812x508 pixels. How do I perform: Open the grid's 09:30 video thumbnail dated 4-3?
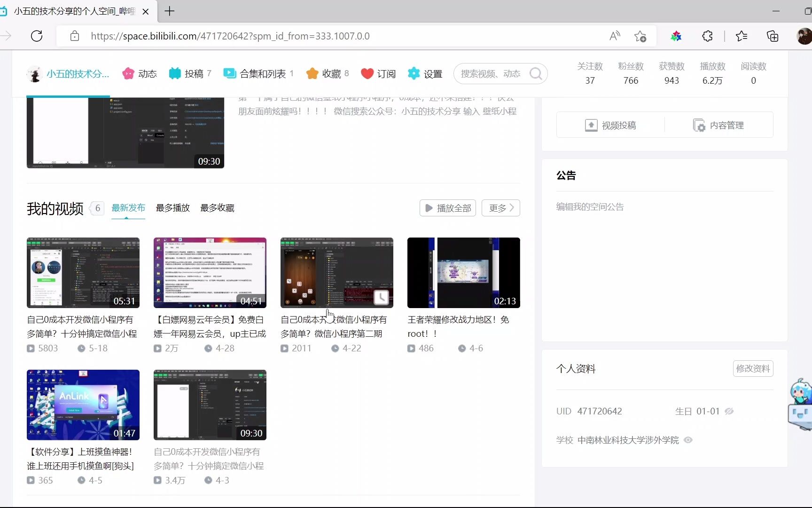tap(210, 405)
